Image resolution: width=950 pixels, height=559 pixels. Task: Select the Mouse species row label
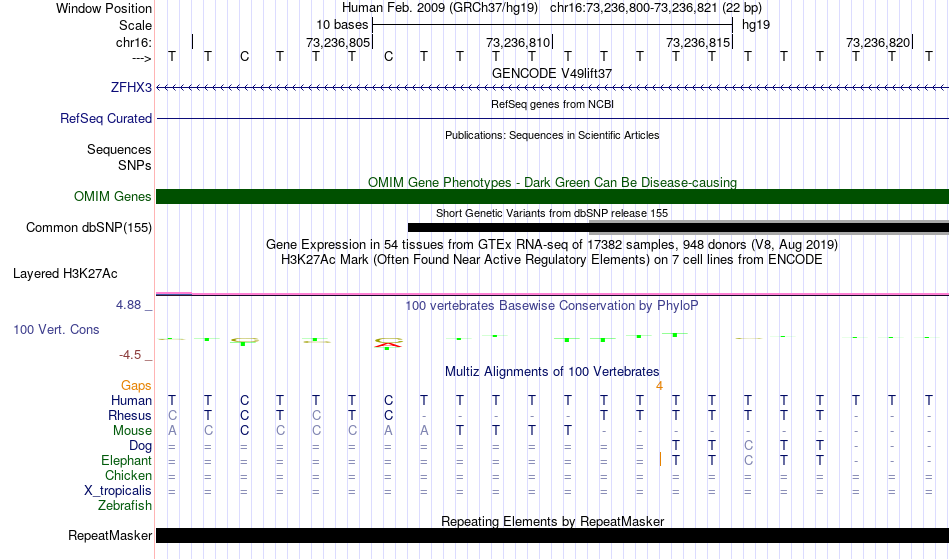point(132,431)
